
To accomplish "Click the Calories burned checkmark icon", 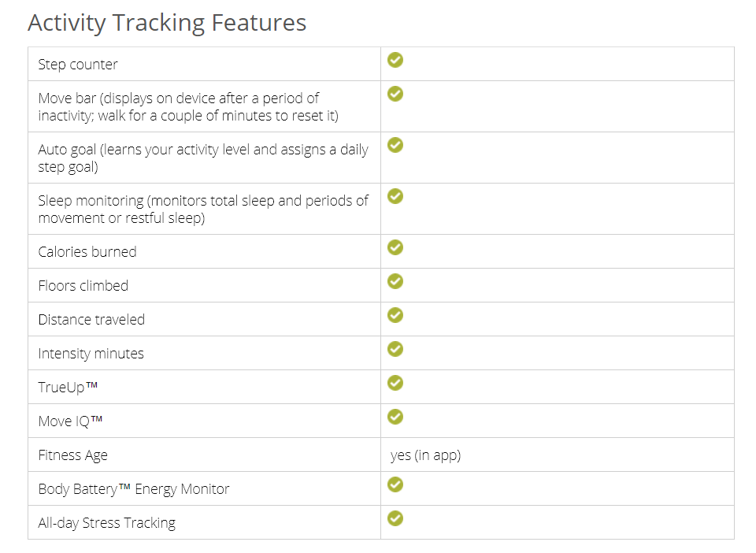I will tap(395, 247).
